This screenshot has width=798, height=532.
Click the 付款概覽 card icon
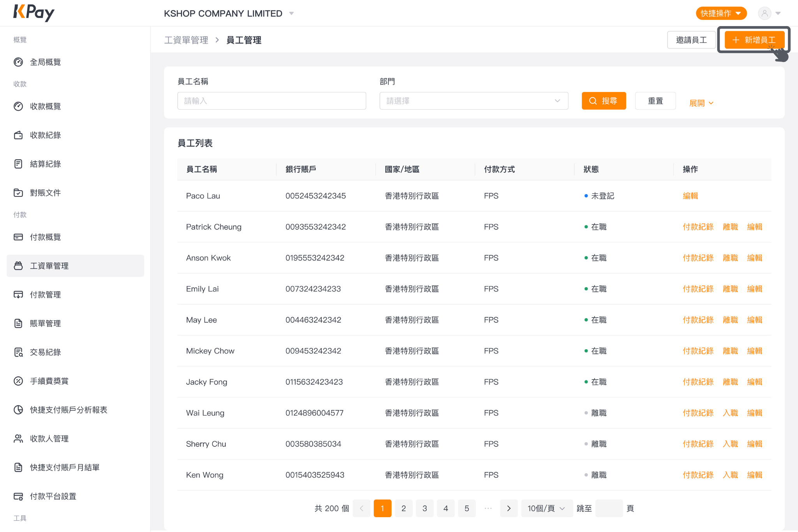click(18, 237)
